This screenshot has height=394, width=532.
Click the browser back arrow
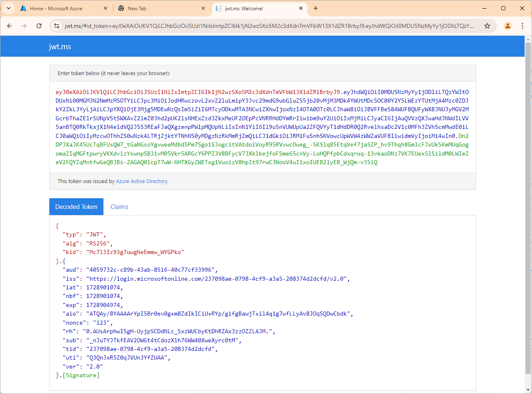coord(9,26)
